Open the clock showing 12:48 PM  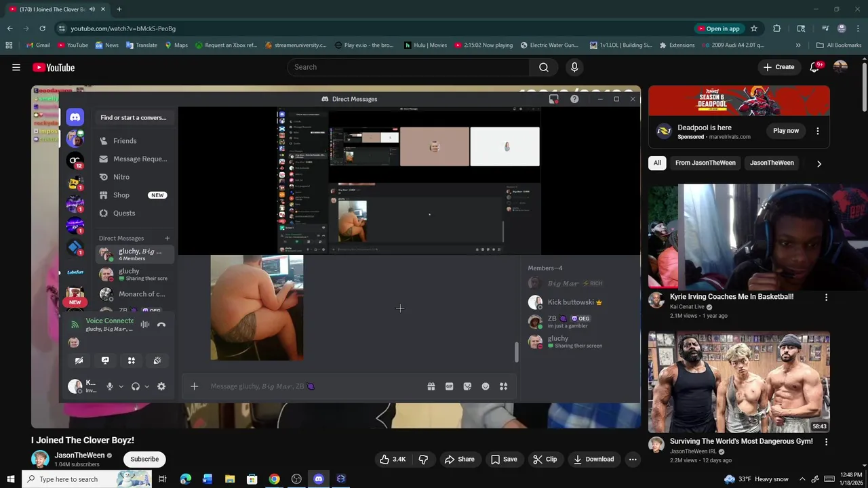point(850,479)
